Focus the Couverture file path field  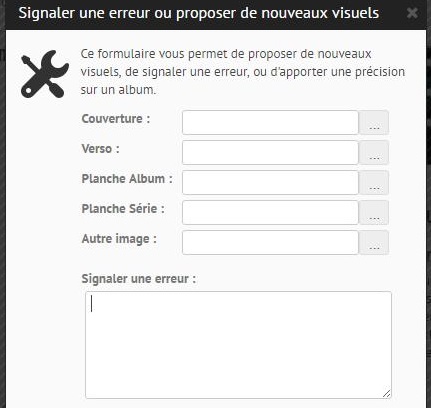(270, 123)
